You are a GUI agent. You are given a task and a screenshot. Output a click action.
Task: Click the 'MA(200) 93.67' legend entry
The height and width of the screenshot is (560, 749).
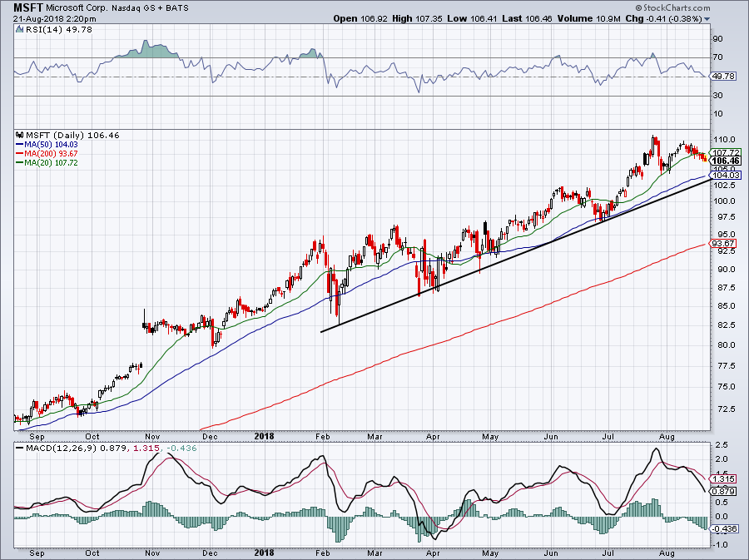tap(51, 153)
